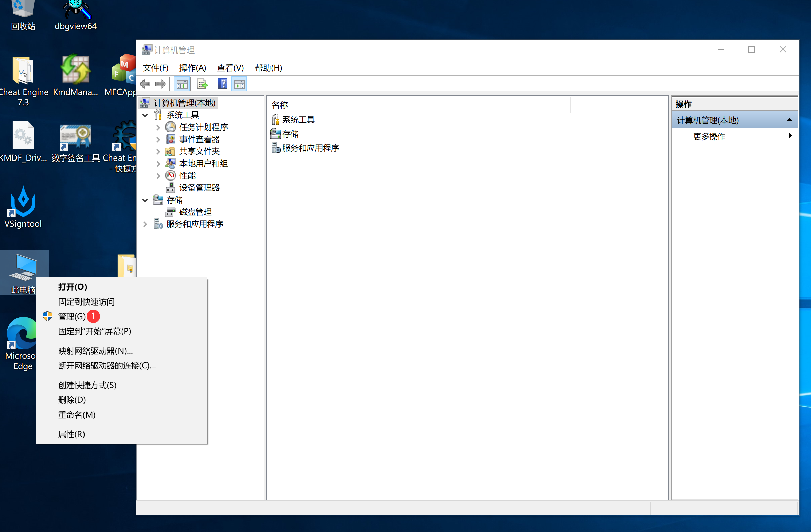
Task: Click the show/hide console tree toolbar icon
Action: 182,84
